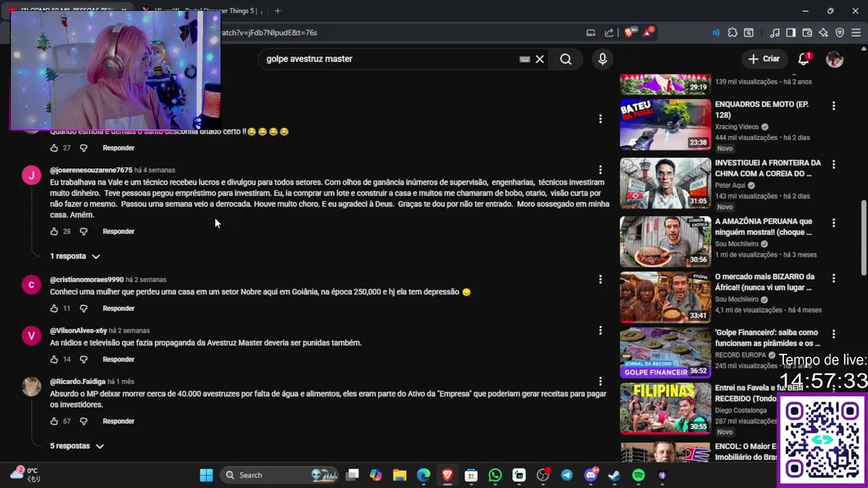Reply to VilsonAlves-x6y's comment via Responder
This screenshot has height=488, width=868.
pos(119,359)
